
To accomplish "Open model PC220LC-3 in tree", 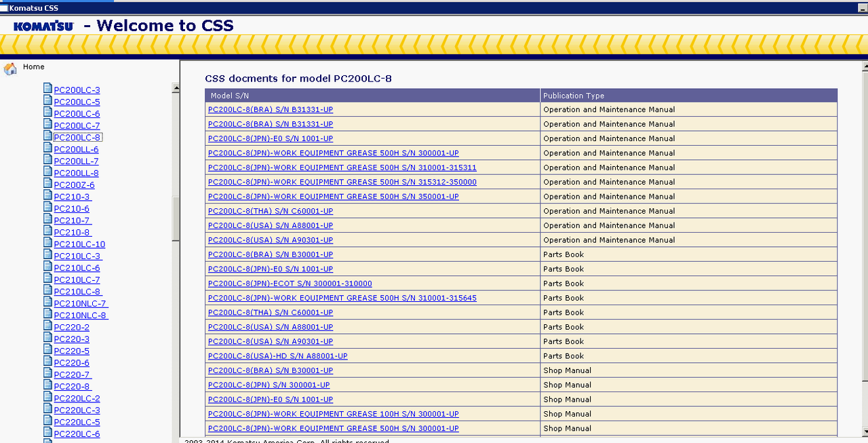I will (x=77, y=410).
